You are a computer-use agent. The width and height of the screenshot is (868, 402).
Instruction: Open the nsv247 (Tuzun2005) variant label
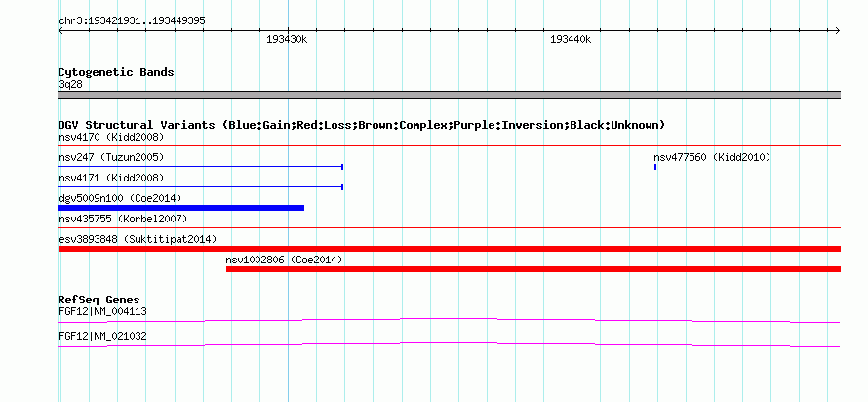pyautogui.click(x=111, y=157)
